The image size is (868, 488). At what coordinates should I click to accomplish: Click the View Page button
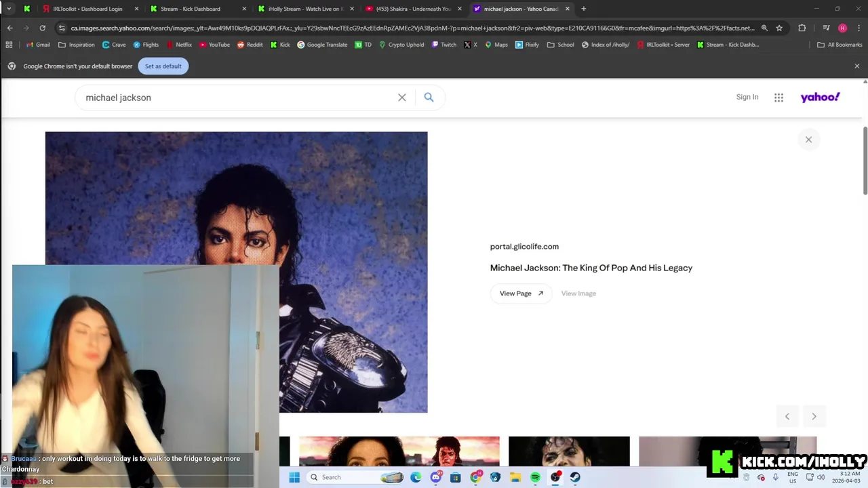click(521, 293)
